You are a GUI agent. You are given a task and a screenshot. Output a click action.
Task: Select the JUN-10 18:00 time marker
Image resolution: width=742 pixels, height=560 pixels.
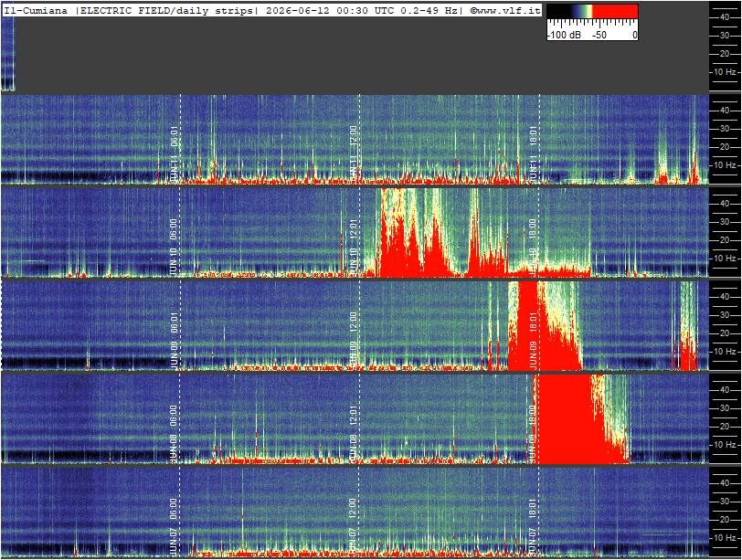pos(534,247)
